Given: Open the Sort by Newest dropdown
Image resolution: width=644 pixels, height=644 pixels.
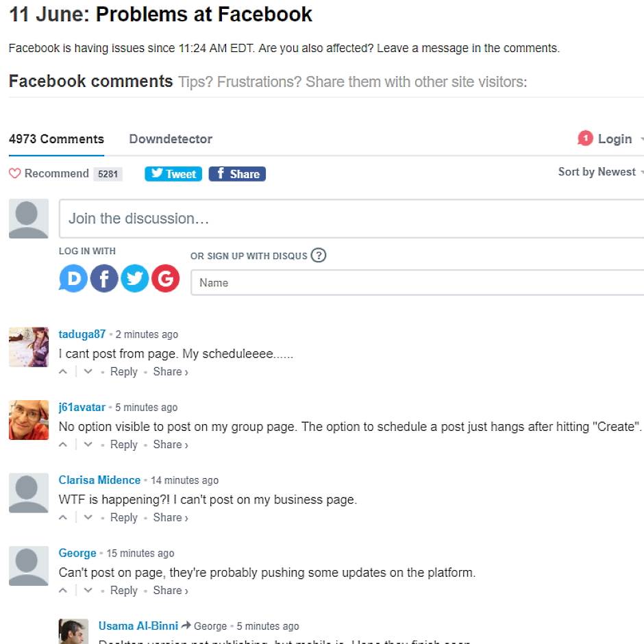Looking at the screenshot, I should pos(600,172).
